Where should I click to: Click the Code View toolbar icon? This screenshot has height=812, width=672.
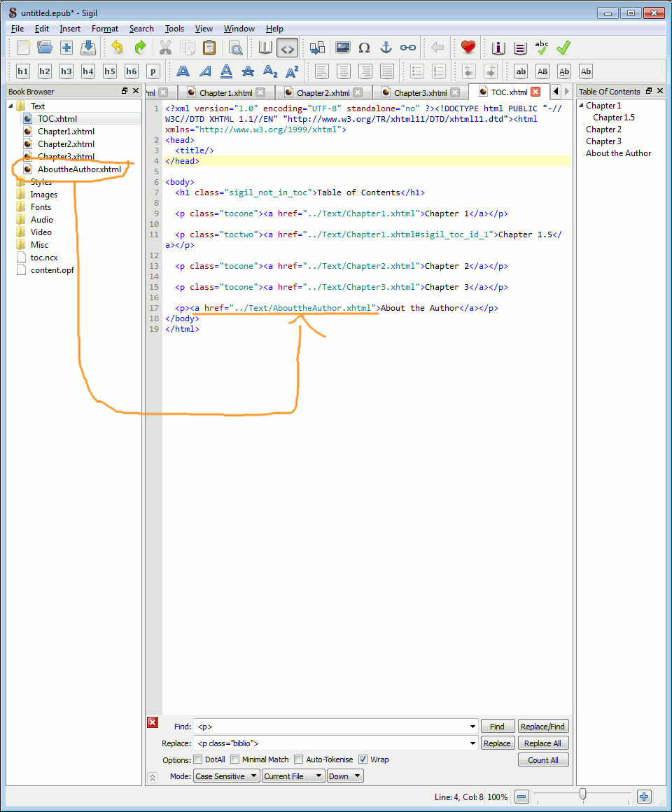287,48
